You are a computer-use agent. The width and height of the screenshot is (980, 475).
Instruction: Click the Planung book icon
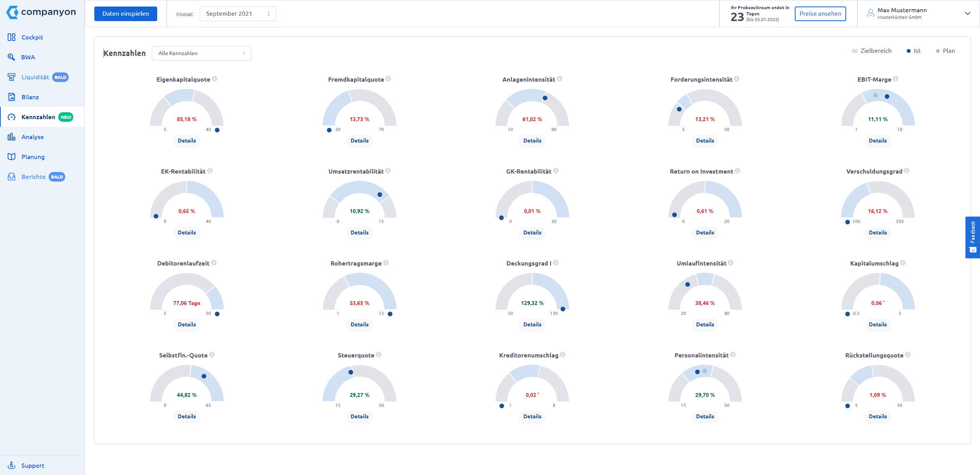(12, 157)
